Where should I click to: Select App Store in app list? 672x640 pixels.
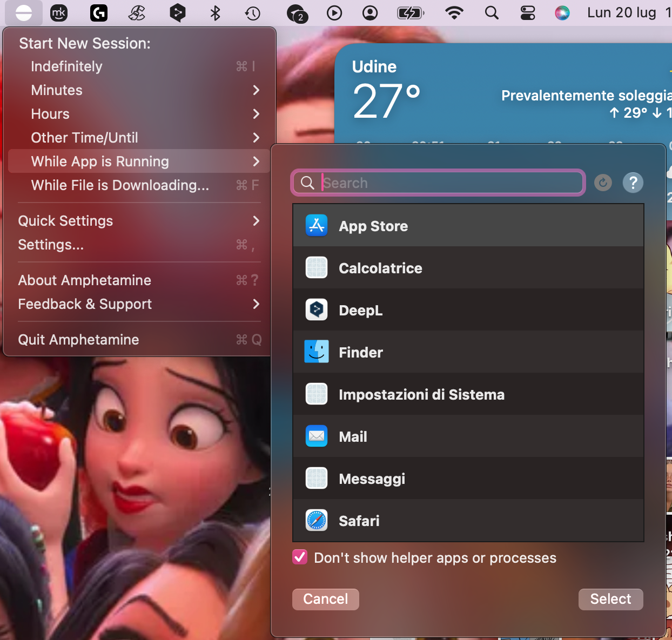point(468,226)
